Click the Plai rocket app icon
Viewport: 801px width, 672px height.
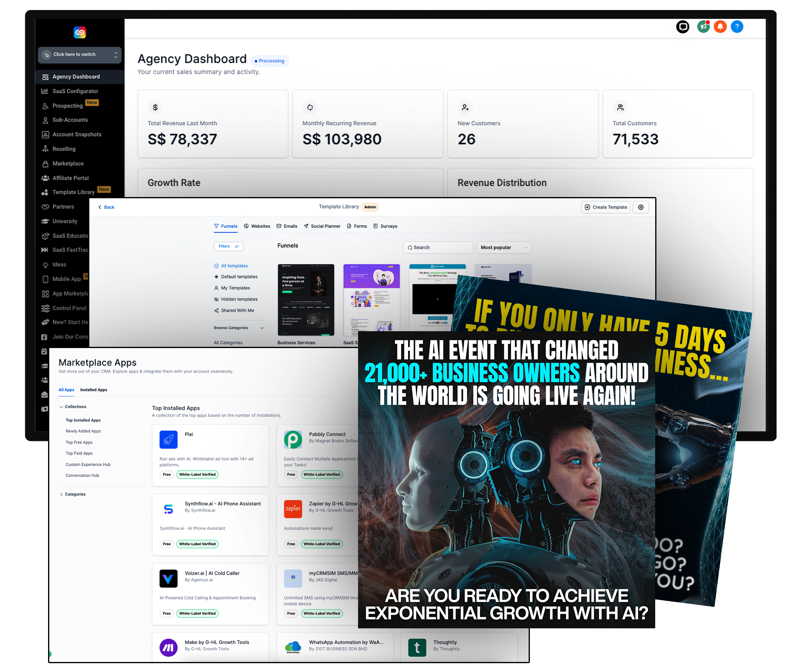click(168, 440)
